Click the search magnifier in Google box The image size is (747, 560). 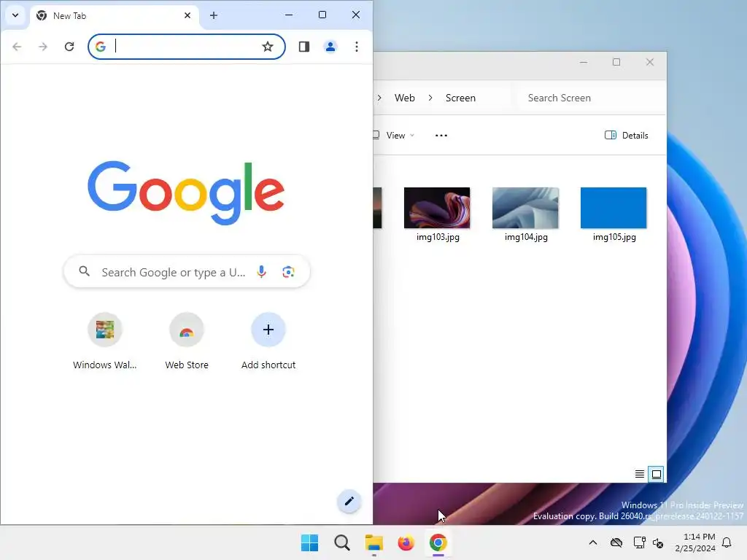point(85,271)
